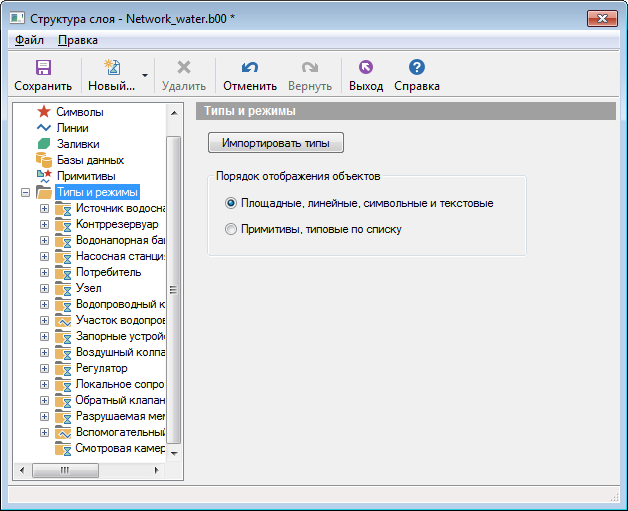This screenshot has height=511, width=628.
Task: Click the Отменить undo icon
Action: point(250,67)
